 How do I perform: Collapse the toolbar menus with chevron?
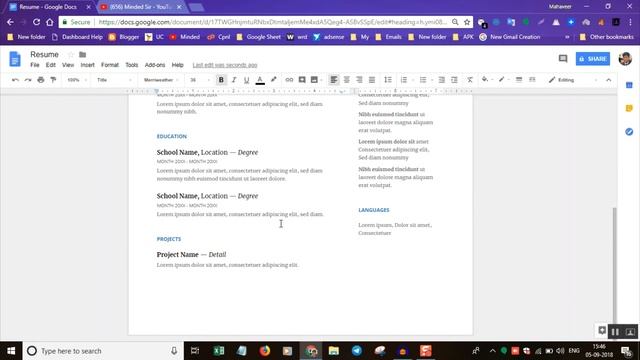[x=609, y=80]
